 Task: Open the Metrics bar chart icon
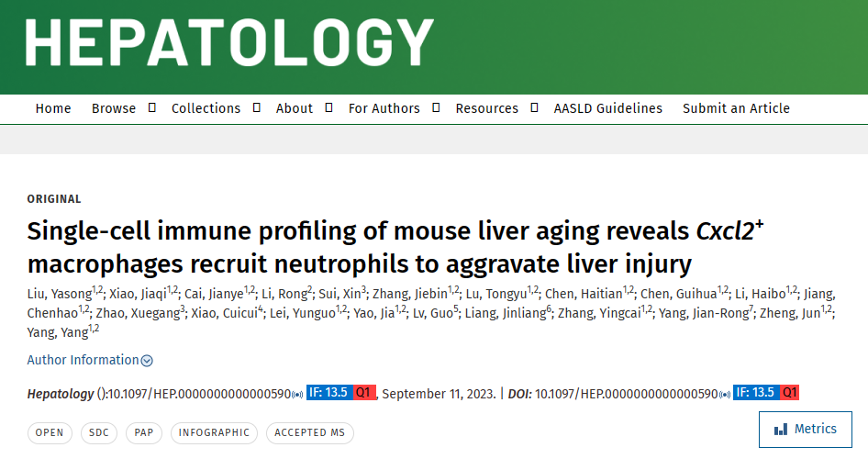pos(781,430)
